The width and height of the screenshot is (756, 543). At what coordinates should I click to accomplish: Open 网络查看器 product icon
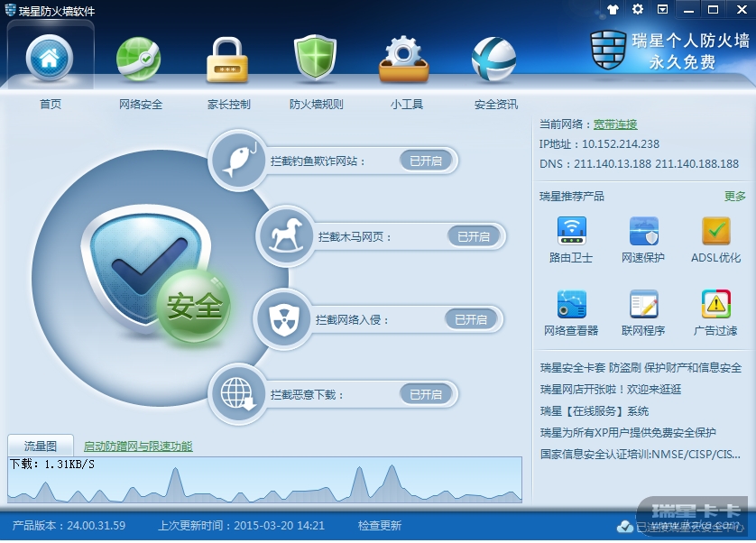(571, 304)
